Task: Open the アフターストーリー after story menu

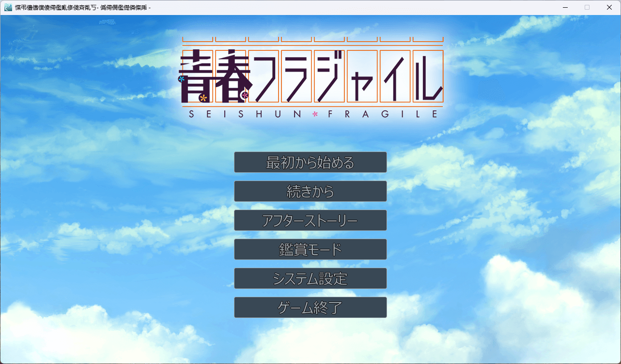Action: [310, 220]
